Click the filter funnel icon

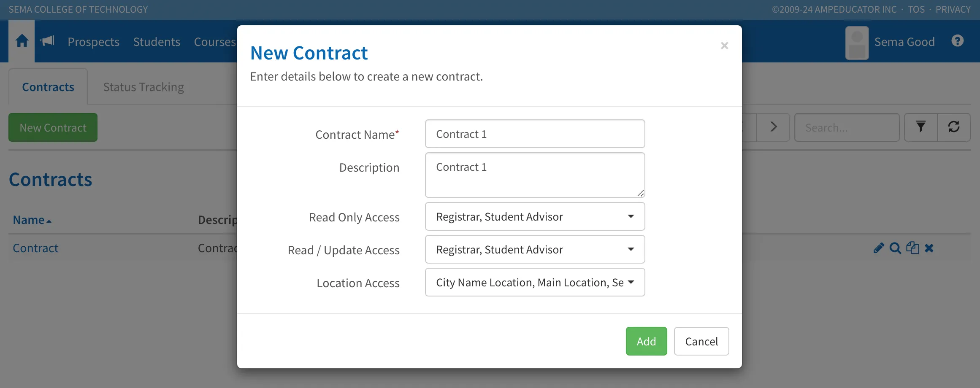pos(920,127)
